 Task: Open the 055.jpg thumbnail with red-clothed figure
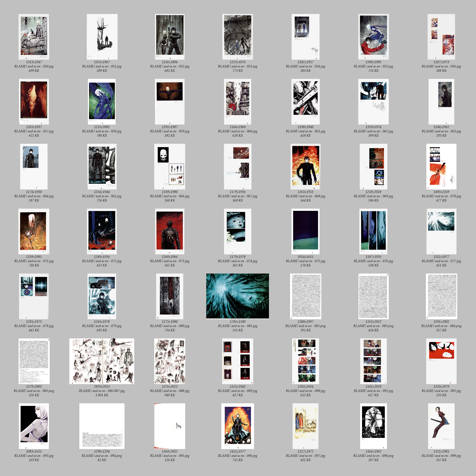[x=374, y=37]
